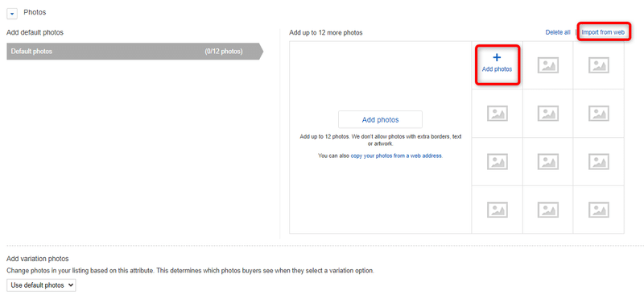644x295 pixels.
Task: Follow copy your photos from a web address
Action: 396,156
